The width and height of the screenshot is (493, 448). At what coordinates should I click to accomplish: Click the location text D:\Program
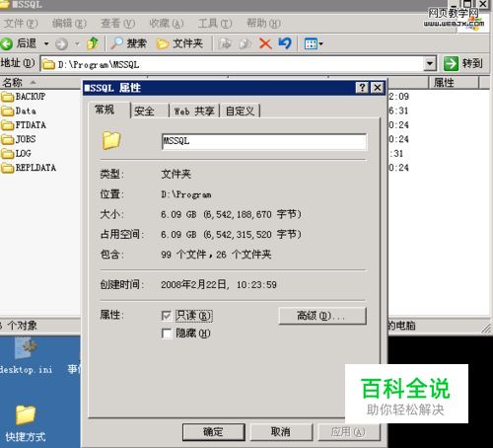pos(186,194)
